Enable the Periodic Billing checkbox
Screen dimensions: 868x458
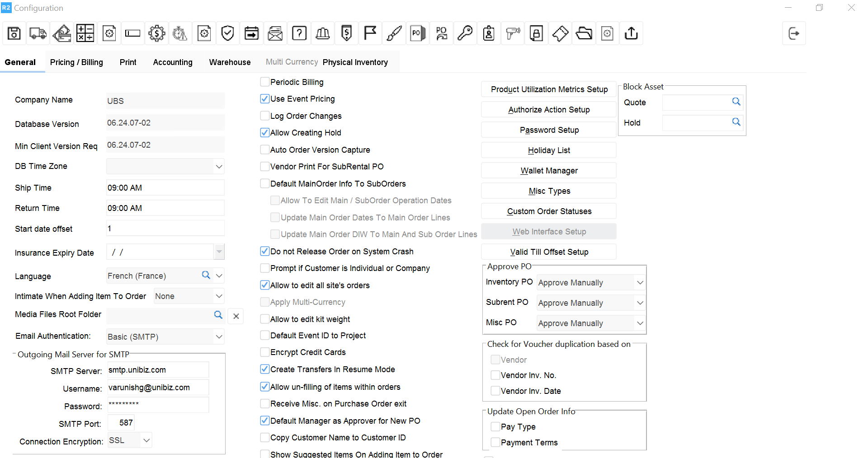pyautogui.click(x=265, y=82)
